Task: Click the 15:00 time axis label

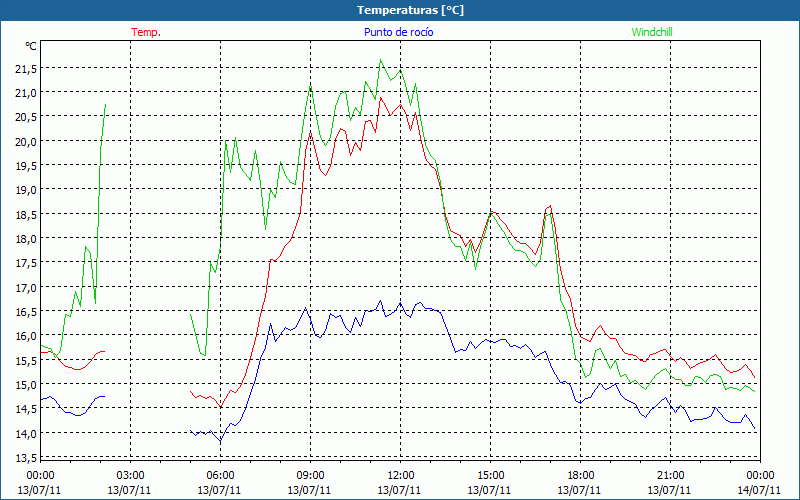Action: [x=490, y=476]
